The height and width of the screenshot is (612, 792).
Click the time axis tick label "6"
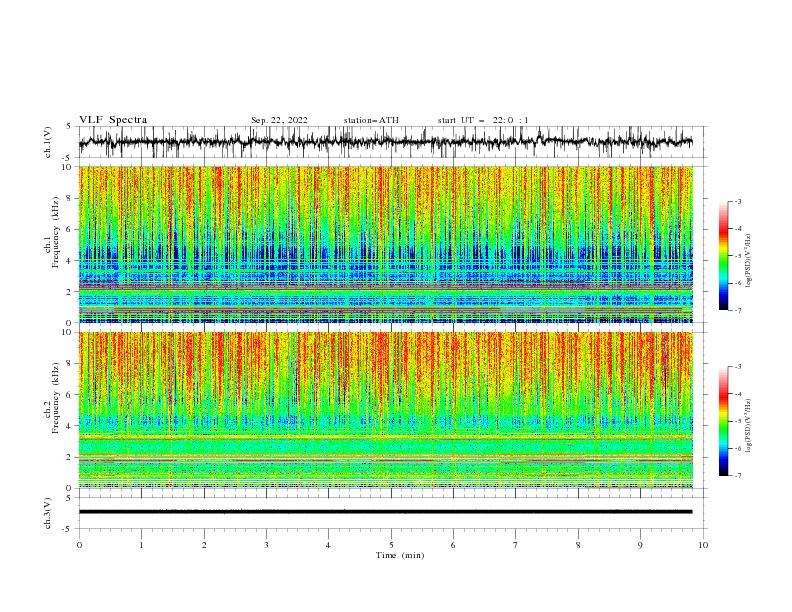click(x=453, y=545)
